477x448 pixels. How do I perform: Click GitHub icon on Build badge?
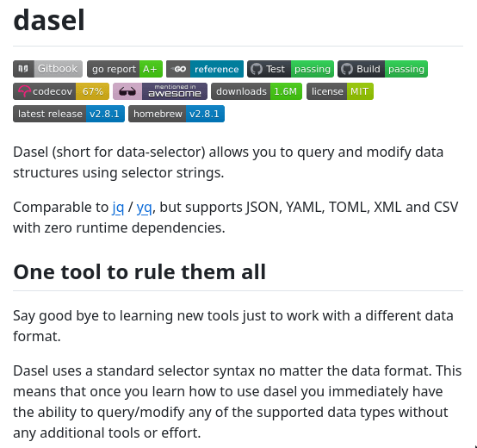(346, 69)
